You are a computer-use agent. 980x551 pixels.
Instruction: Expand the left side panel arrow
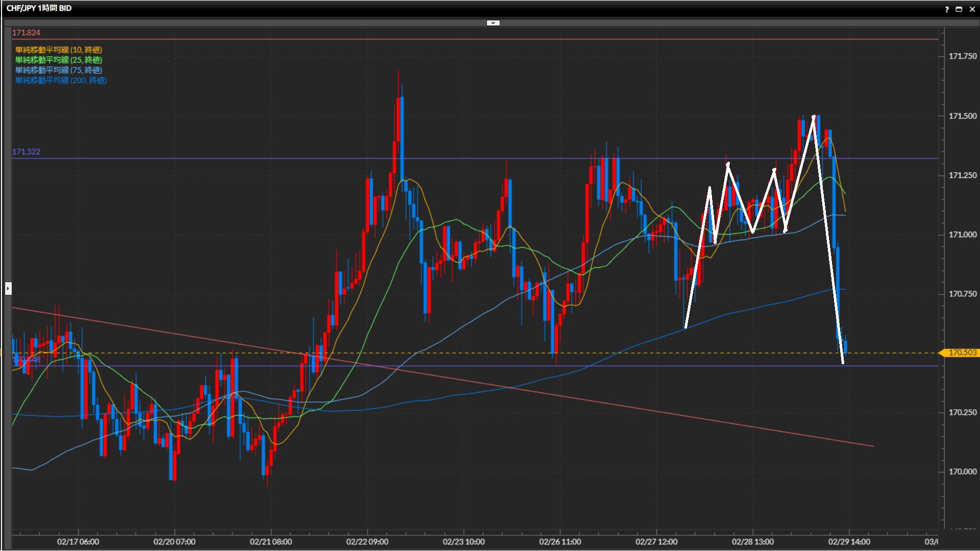coord(8,289)
